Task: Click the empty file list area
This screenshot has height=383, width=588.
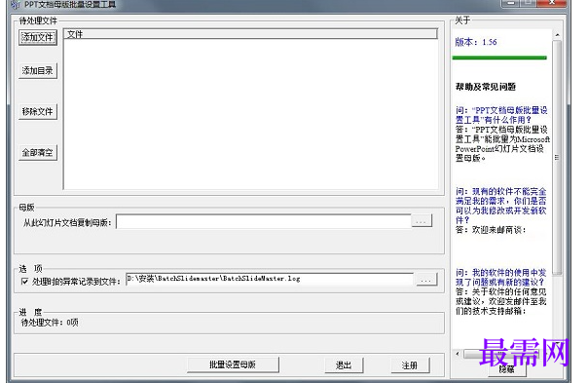Action: click(x=250, y=114)
